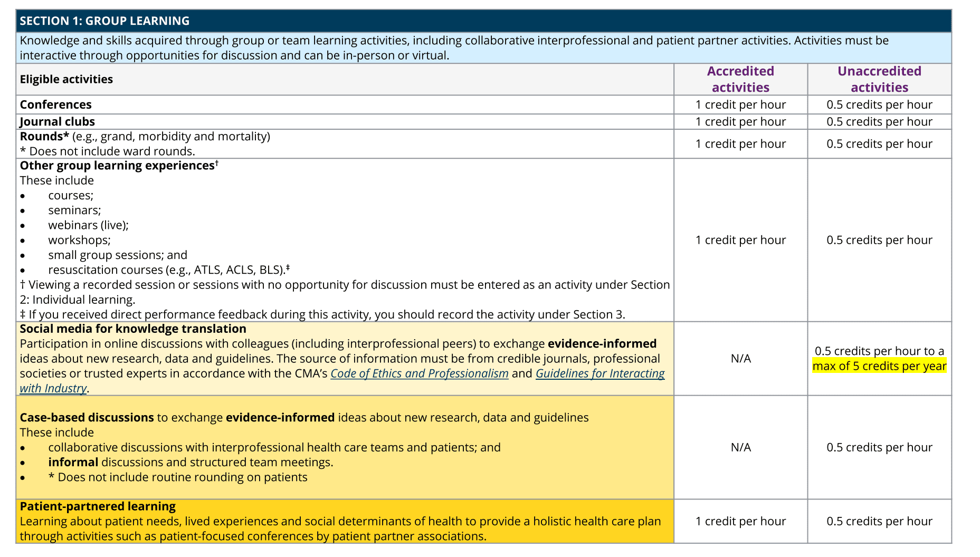Open the Code of Ethics and Professionalism link
Screen dimensions: 980x557
419,373
